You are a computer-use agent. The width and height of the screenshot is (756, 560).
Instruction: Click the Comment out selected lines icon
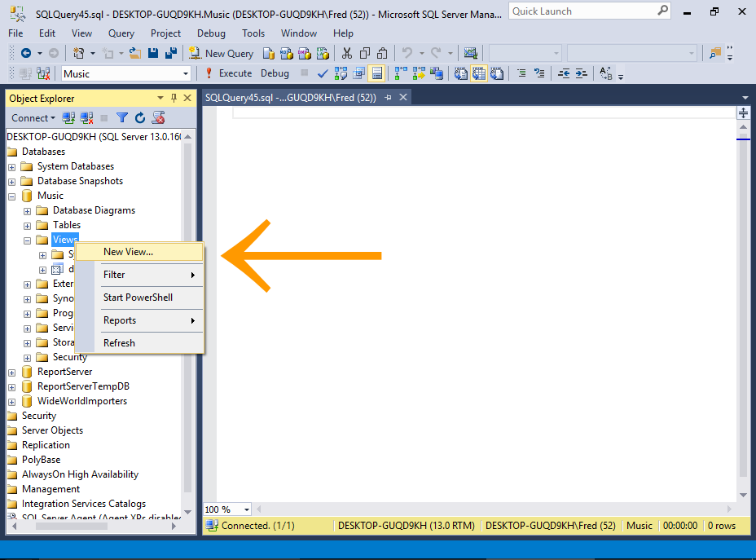click(x=521, y=73)
